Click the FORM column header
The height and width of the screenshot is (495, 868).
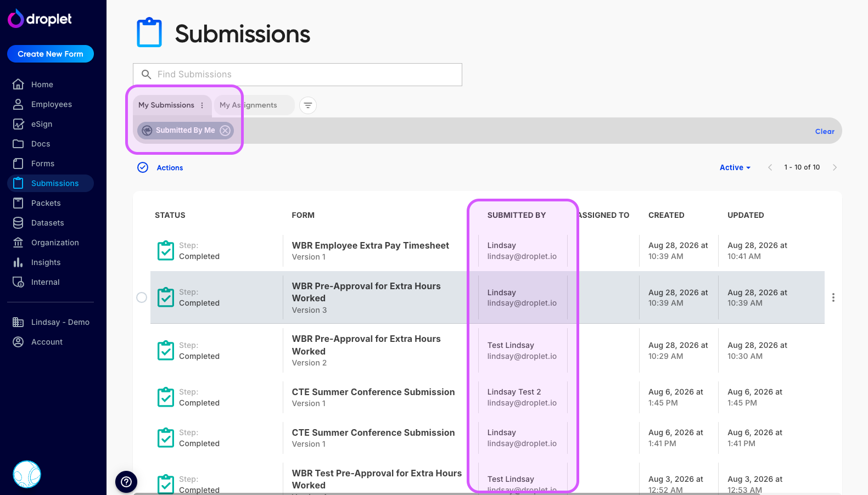tap(303, 215)
